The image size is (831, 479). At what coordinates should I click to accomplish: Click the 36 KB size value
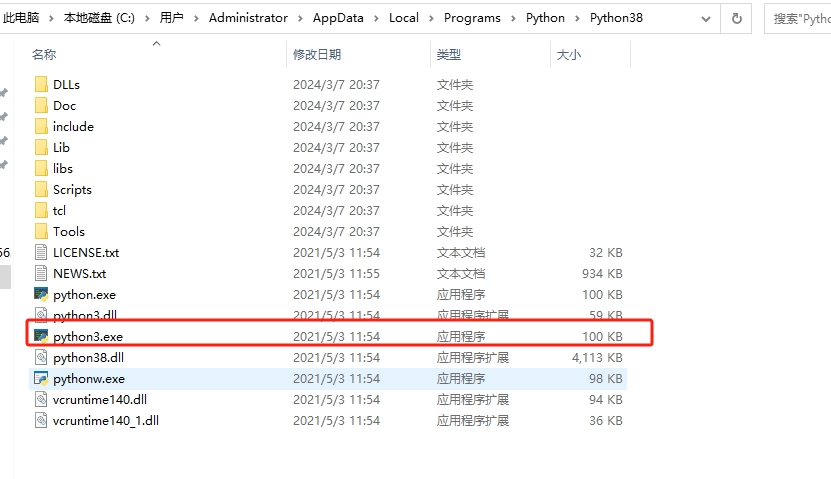605,421
